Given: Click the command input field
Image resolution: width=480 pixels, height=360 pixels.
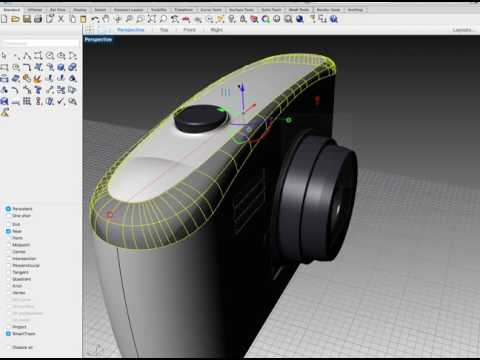Looking at the screenshot, I should [x=40, y=43].
